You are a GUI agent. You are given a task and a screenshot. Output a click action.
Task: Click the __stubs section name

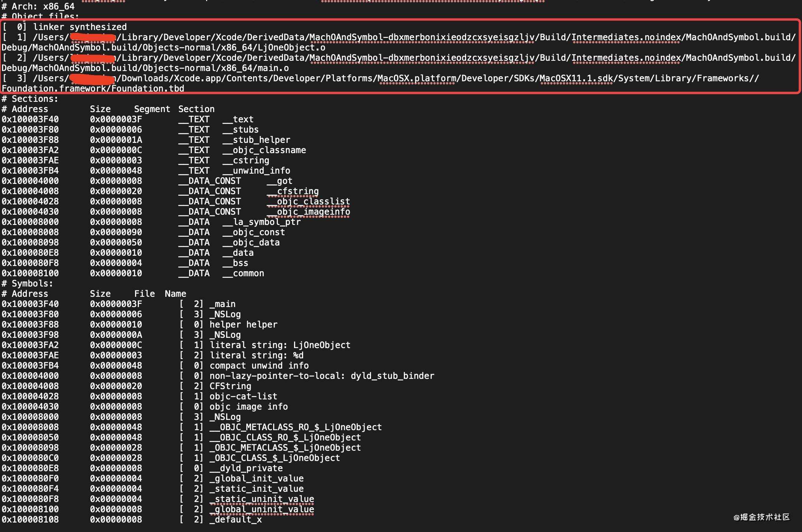pyautogui.click(x=241, y=129)
